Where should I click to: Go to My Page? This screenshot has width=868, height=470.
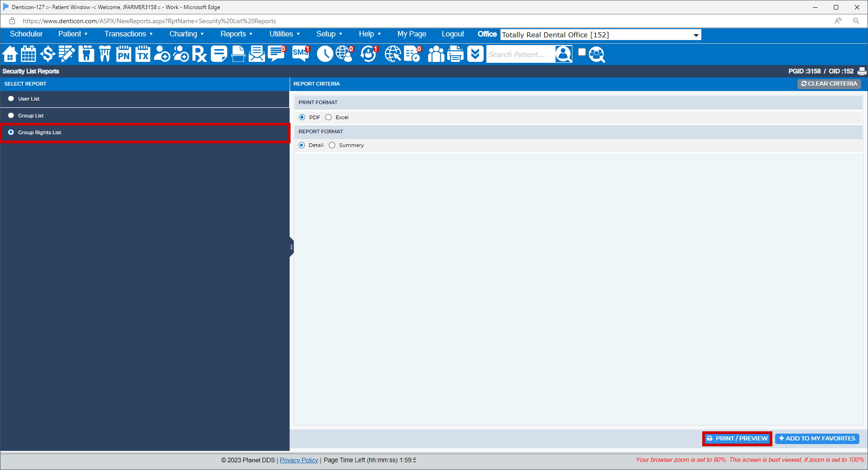tap(412, 34)
